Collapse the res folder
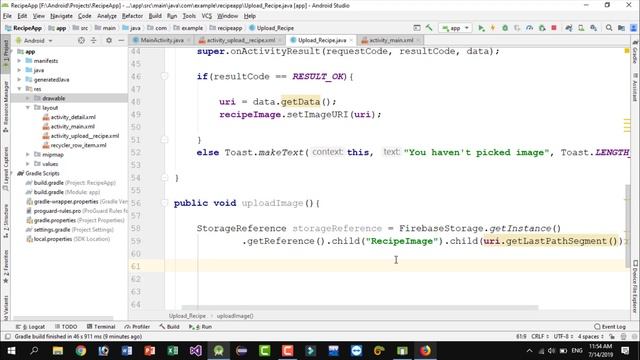The width and height of the screenshot is (640, 360). [x=19, y=89]
